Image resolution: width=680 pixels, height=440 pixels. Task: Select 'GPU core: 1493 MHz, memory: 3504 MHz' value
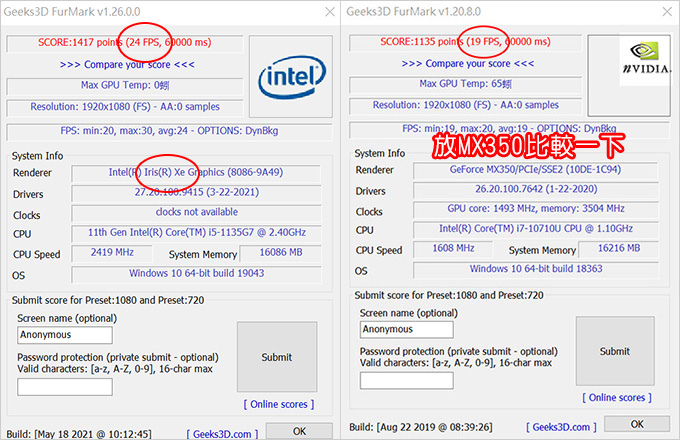[x=536, y=209]
